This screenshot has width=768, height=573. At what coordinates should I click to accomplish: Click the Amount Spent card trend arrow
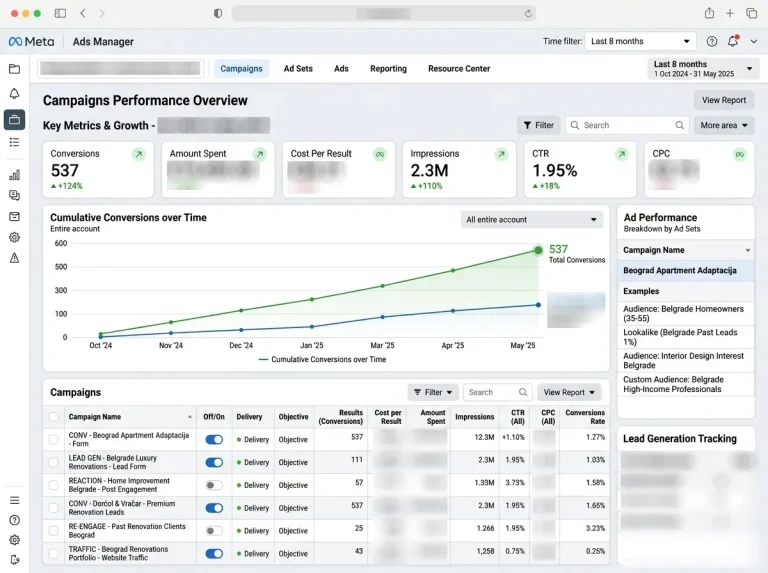pos(260,154)
